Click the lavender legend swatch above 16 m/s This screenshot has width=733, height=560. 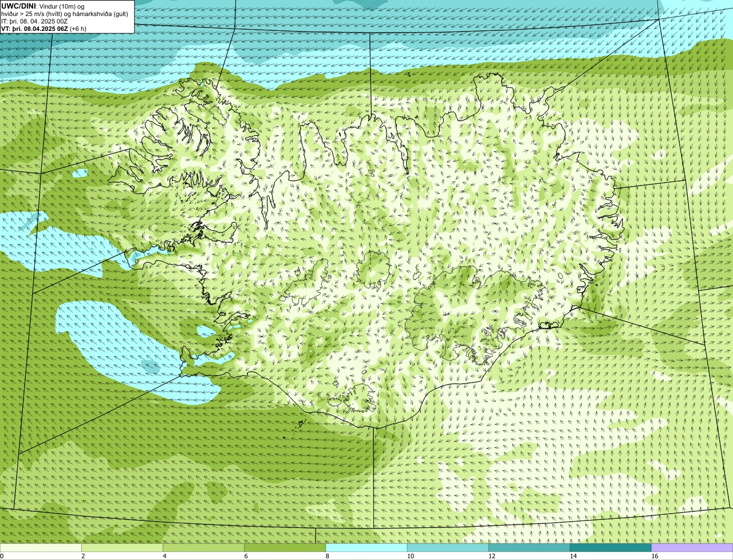[x=692, y=547]
